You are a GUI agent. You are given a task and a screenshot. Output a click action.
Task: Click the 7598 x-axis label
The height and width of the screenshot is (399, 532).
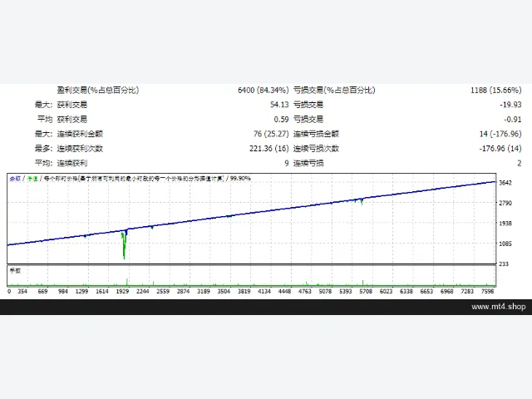(488, 291)
